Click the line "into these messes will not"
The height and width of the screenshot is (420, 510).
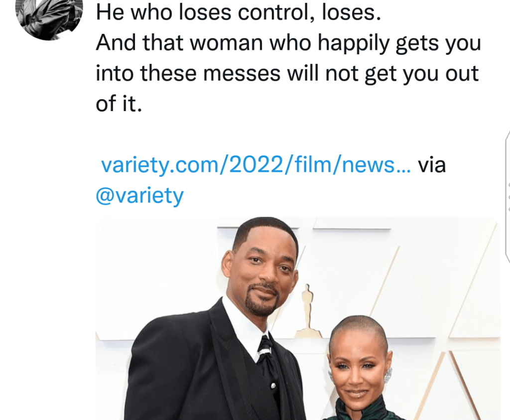coord(287,74)
